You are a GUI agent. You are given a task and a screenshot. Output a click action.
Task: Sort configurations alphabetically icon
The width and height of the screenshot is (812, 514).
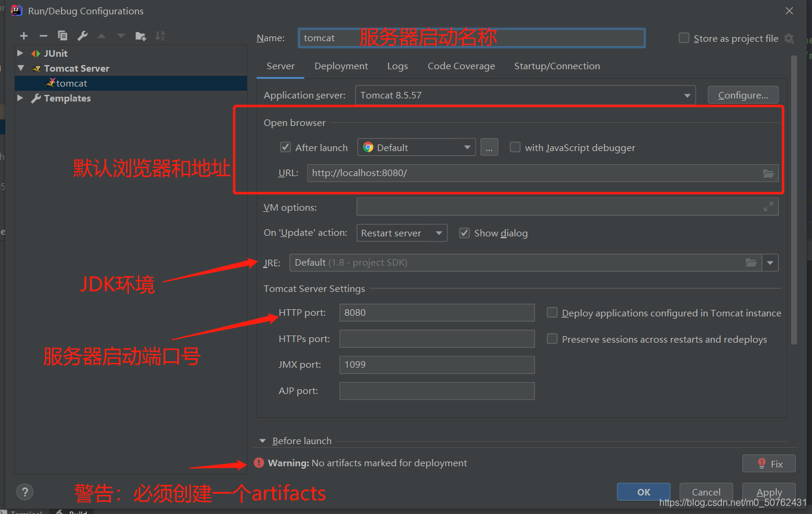tap(160, 36)
